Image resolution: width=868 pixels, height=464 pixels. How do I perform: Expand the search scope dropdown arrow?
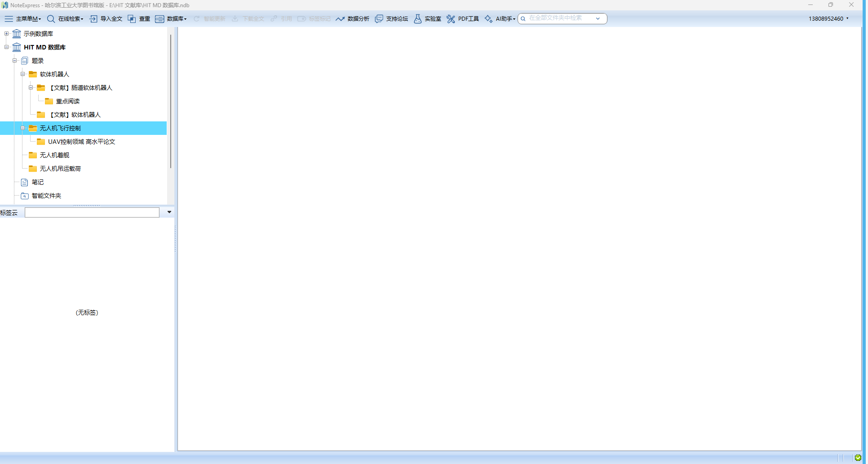598,19
